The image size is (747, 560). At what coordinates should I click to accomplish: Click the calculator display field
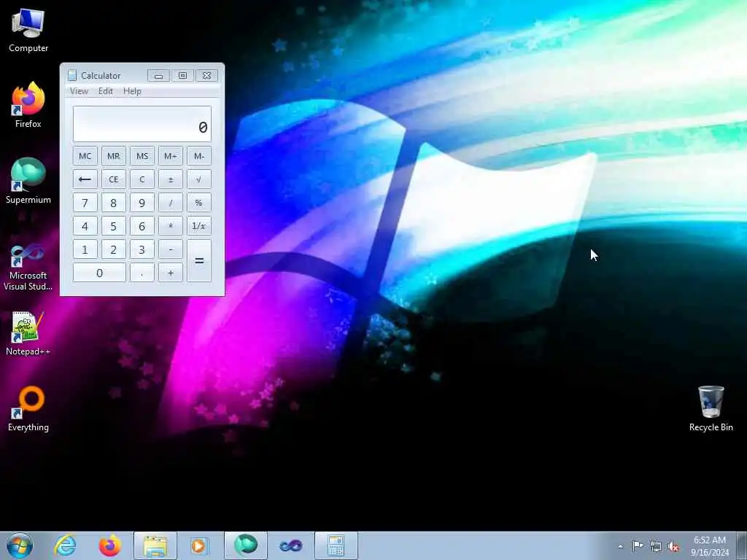(142, 124)
